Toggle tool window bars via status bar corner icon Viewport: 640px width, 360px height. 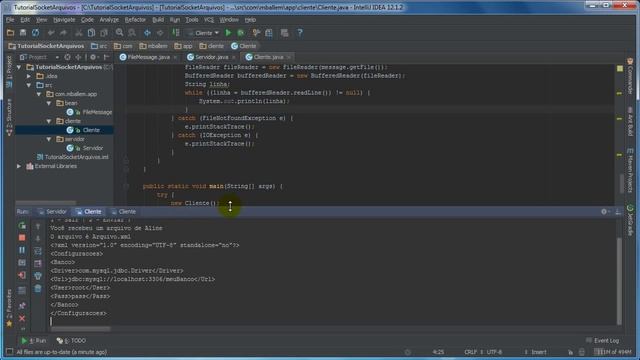[x=9, y=351]
